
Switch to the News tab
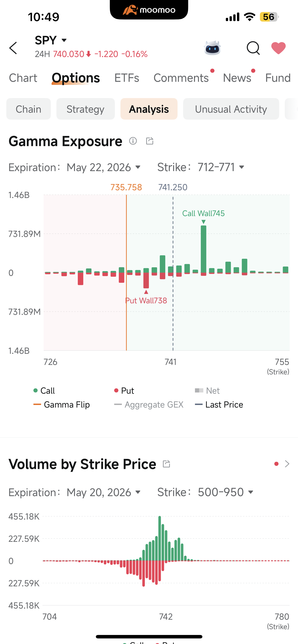pos(237,78)
